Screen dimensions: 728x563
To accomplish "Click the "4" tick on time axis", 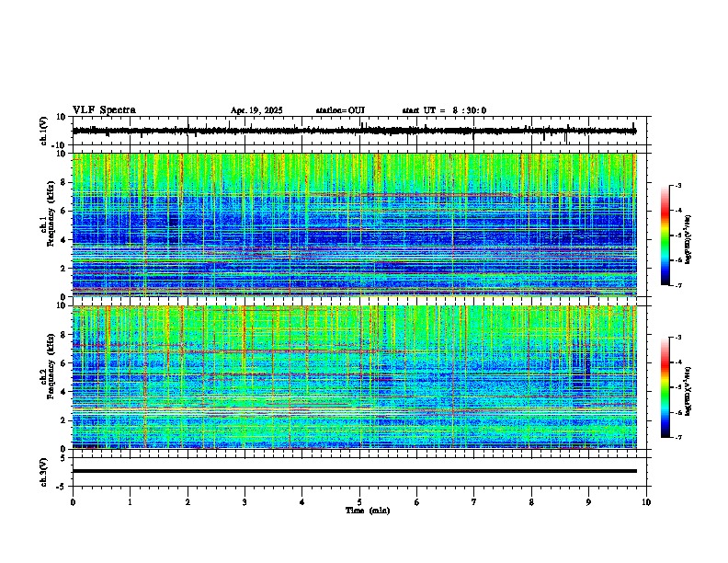I will click(301, 502).
